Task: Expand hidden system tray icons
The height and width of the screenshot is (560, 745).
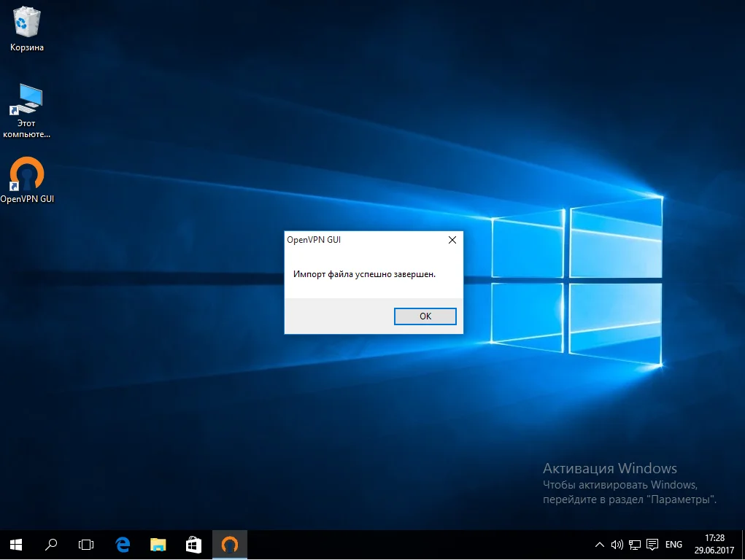Action: (600, 545)
